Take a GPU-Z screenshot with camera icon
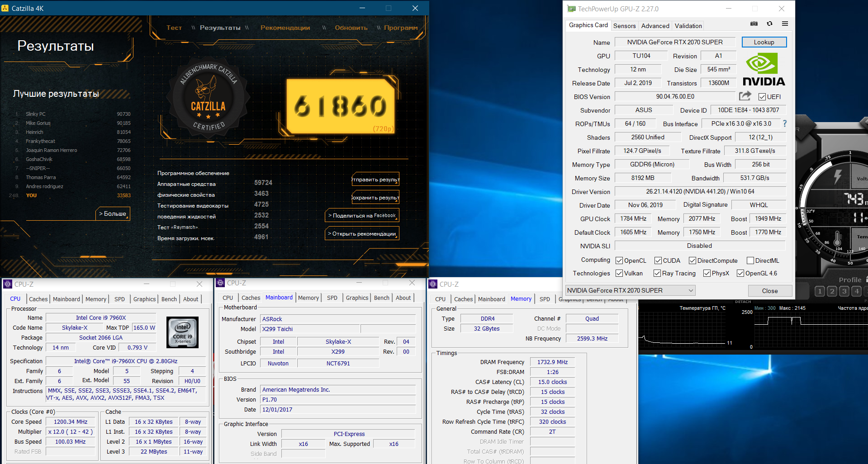This screenshot has height=464, width=868. point(754,24)
